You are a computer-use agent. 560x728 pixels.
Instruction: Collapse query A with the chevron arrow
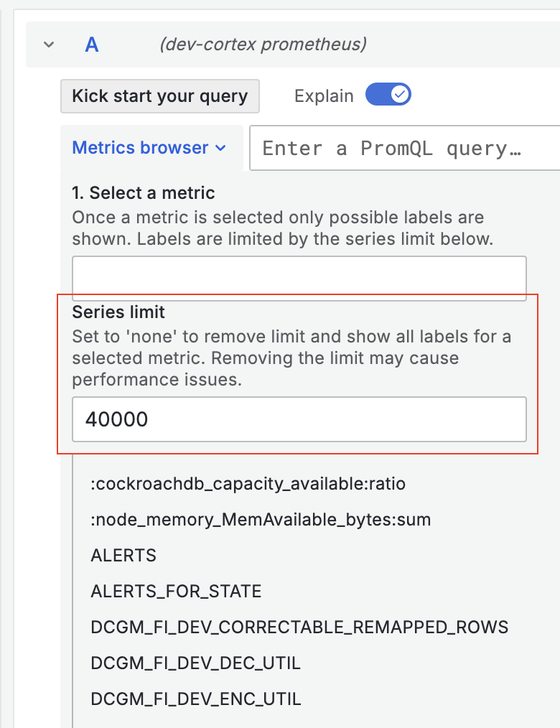[48, 44]
